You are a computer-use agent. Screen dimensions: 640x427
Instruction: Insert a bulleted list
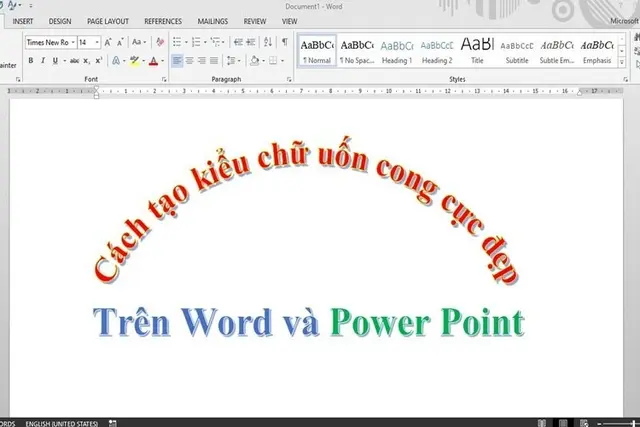[177, 42]
